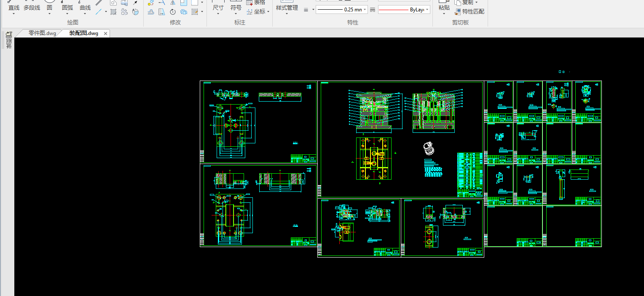This screenshot has height=296, width=644.
Task: Expand the 尺寸 dimension dropdown arrow
Action: coord(218,13)
